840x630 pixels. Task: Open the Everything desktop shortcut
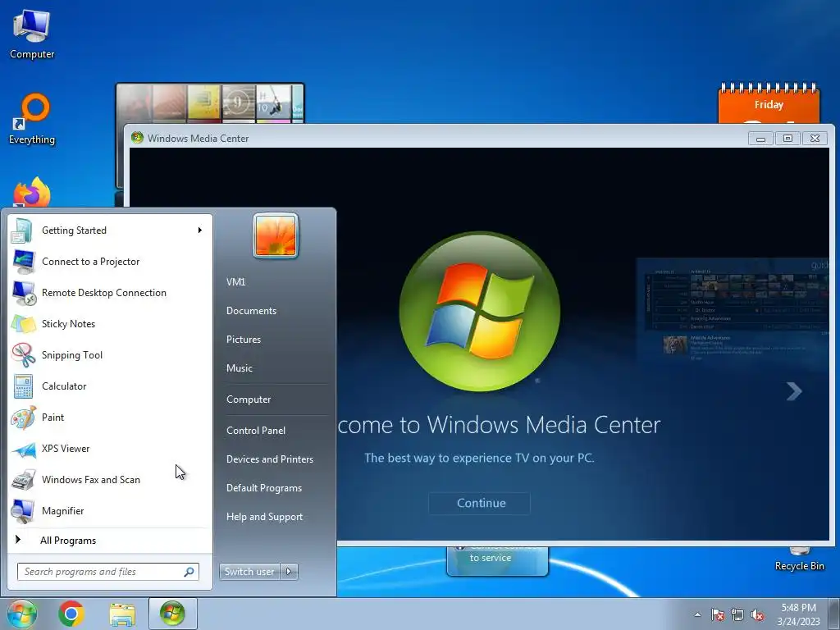[x=32, y=119]
